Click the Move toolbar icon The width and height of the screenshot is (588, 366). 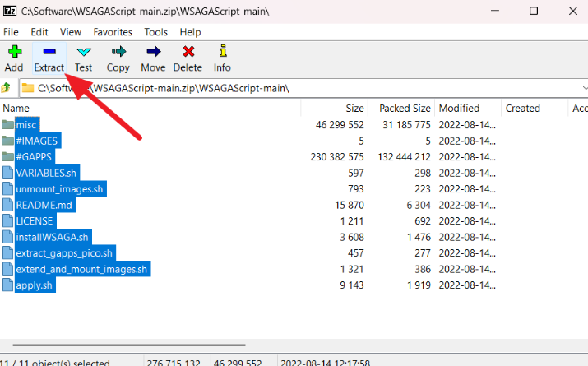point(154,51)
